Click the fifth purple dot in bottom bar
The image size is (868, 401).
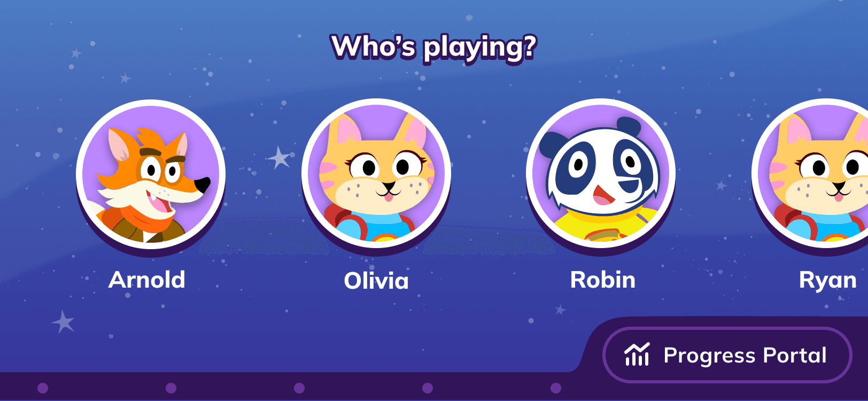coord(556,388)
